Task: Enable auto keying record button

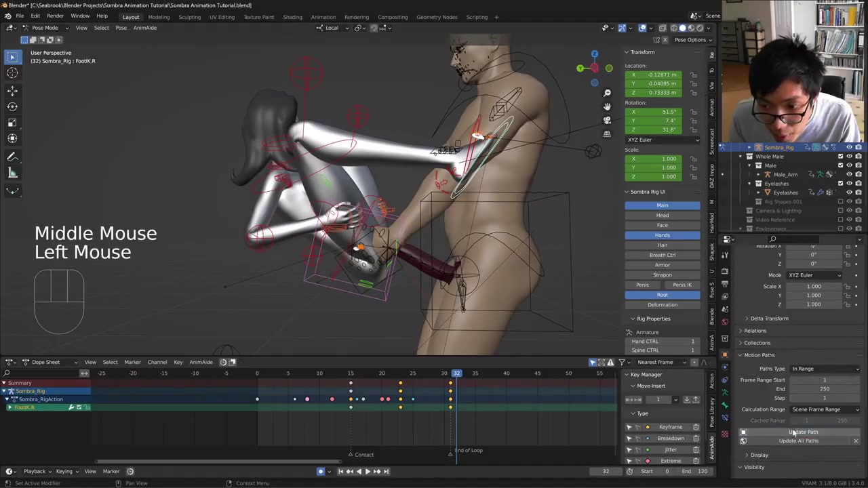Action: point(321,471)
